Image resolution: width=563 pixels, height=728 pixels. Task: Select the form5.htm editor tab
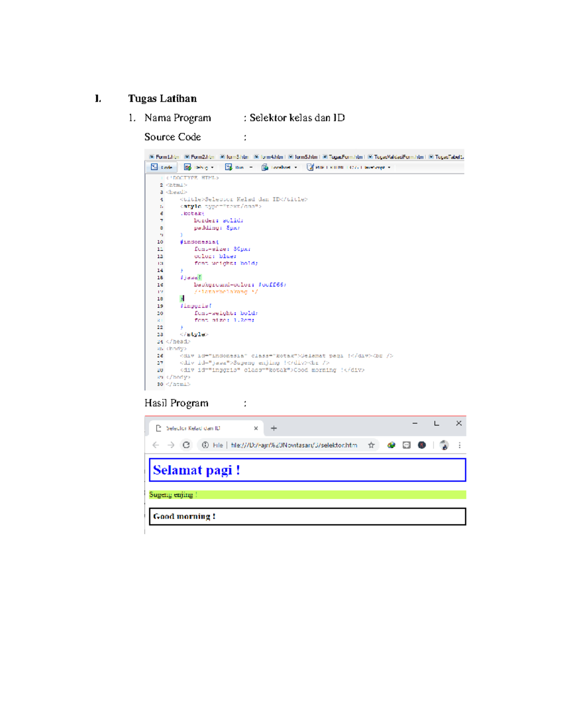(x=305, y=157)
